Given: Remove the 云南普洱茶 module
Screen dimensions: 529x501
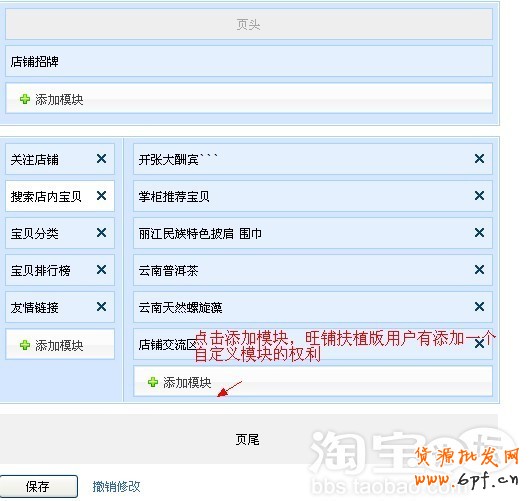Looking at the screenshot, I should 479,270.
